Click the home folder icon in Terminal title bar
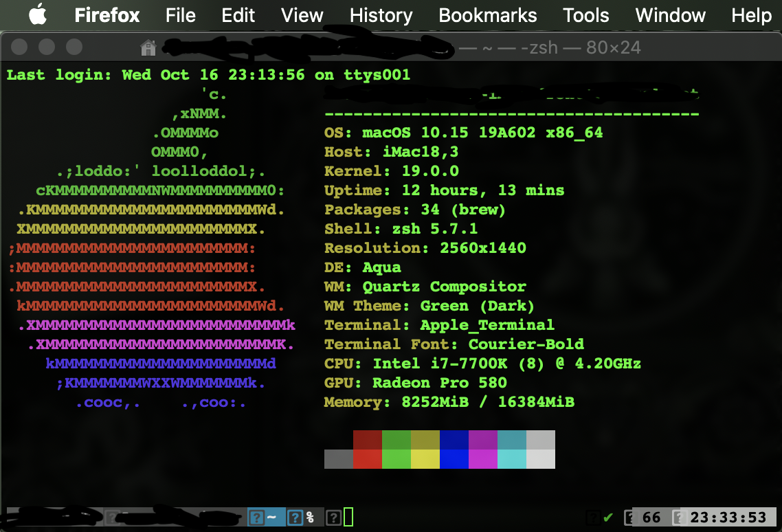The width and height of the screenshot is (782, 532). point(148,47)
